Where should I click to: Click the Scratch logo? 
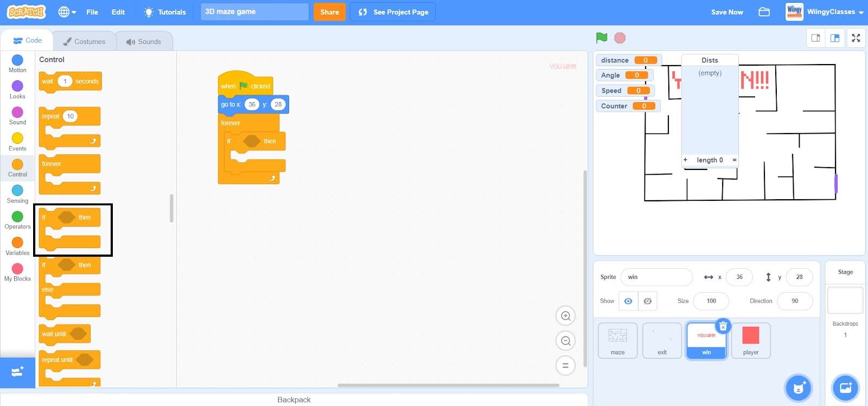(x=26, y=12)
